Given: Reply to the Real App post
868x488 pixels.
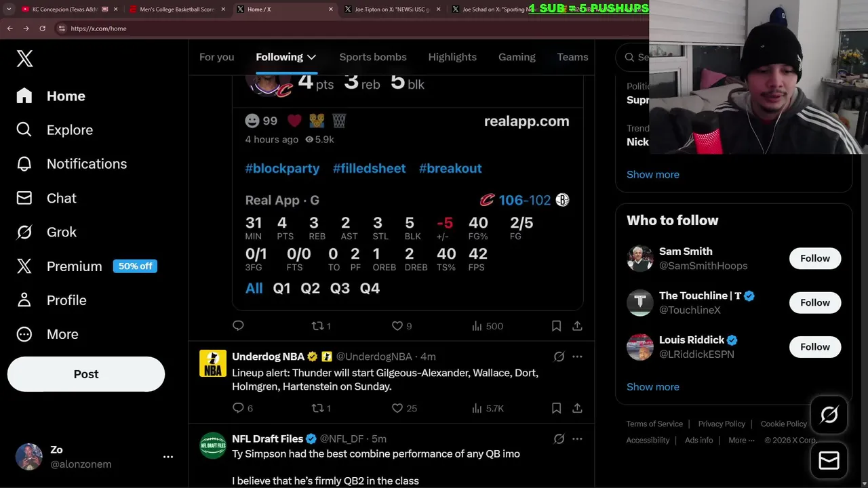Looking at the screenshot, I should (238, 326).
